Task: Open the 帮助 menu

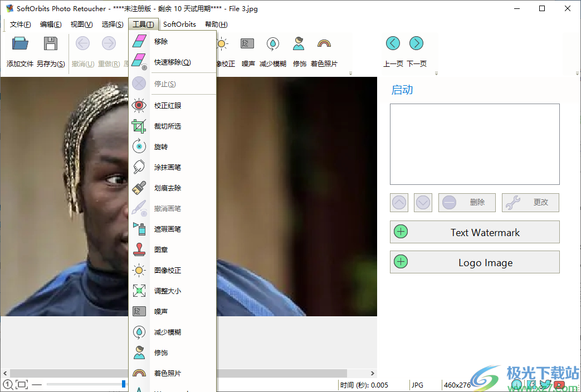Action: 216,24
